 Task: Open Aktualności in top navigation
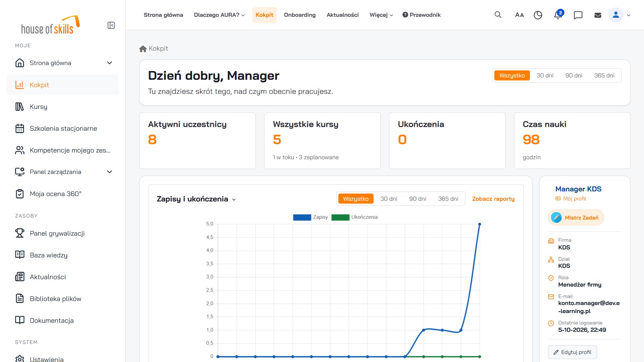pos(342,15)
